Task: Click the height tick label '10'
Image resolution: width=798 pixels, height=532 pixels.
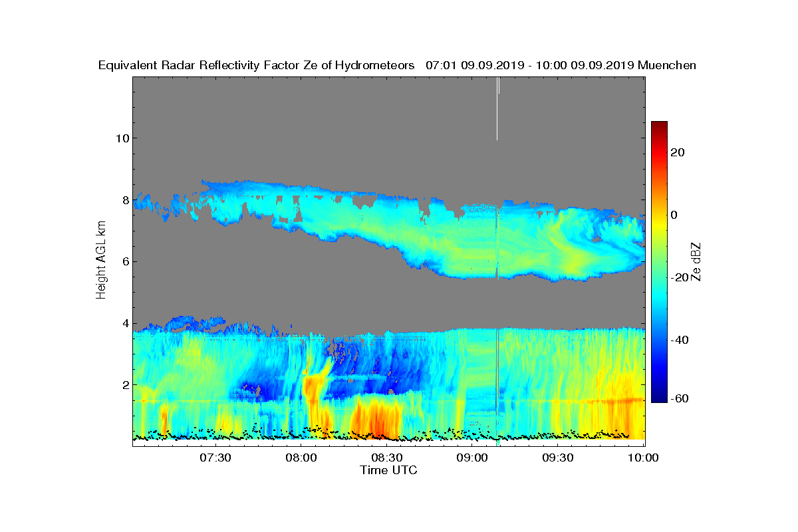Action: coord(122,138)
